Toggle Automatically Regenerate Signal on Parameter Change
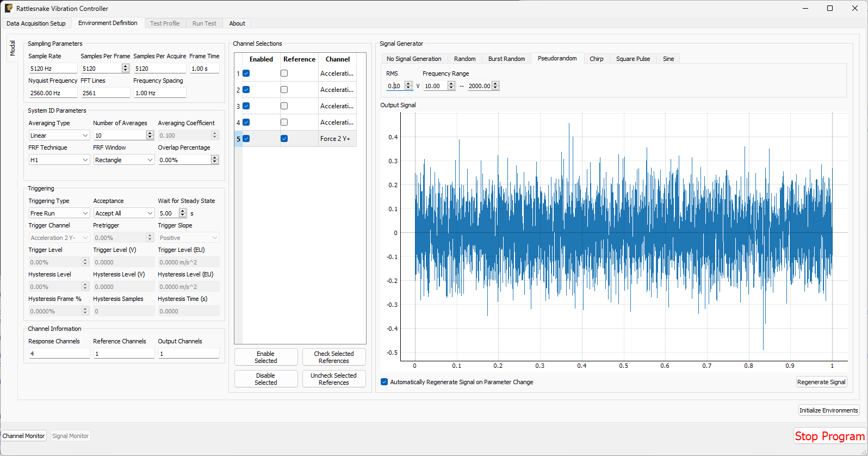Image resolution: width=868 pixels, height=456 pixels. (385, 382)
